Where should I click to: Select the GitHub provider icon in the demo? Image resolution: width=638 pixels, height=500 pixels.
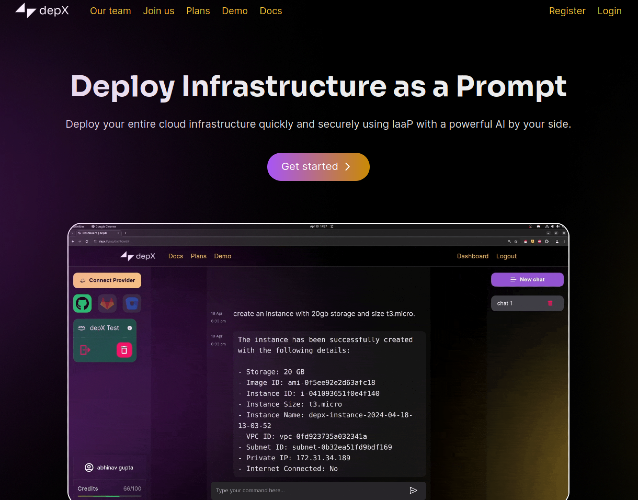point(83,303)
